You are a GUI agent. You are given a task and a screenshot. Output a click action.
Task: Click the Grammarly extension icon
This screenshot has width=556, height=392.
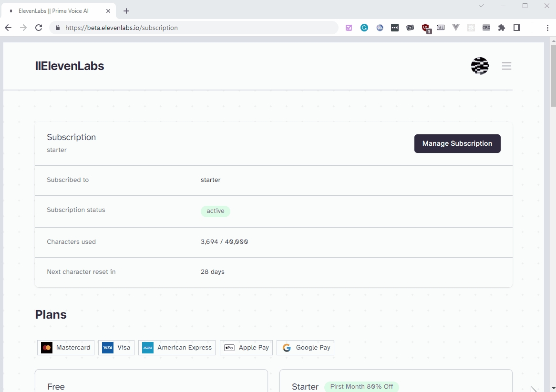tap(364, 28)
